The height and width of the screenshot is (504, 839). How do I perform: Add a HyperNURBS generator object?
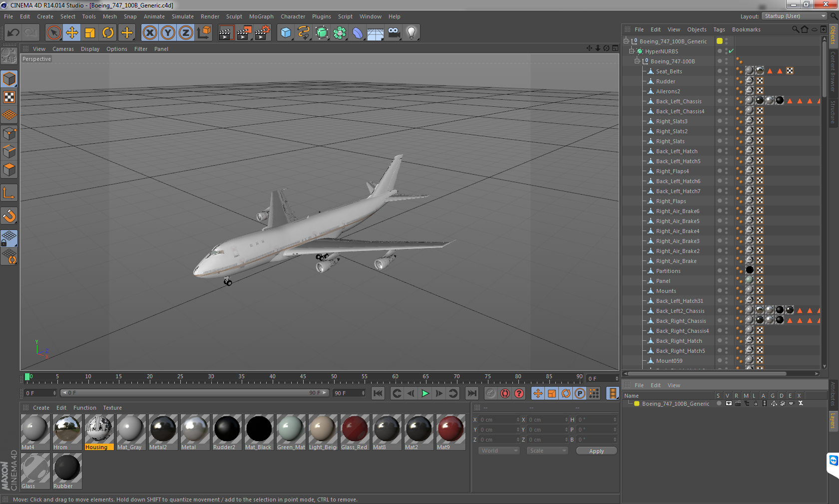[x=322, y=33]
